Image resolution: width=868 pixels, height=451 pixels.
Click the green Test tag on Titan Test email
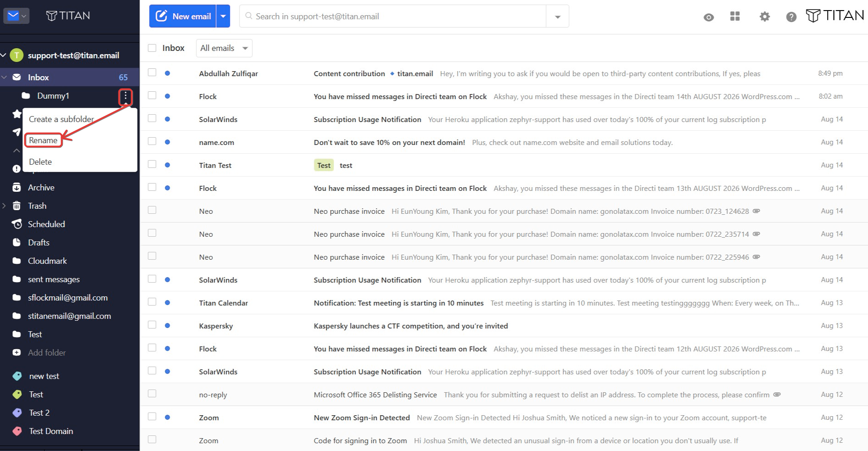[324, 165]
